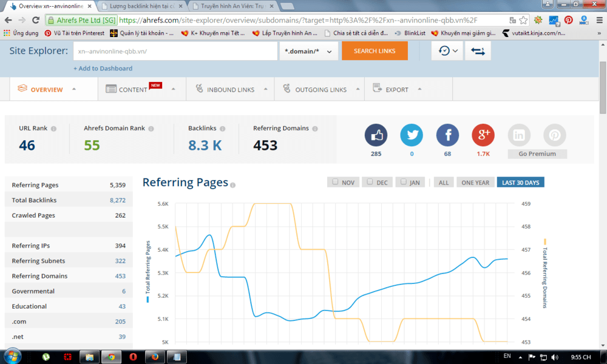Open Referring Subnets count 322
Screen dimensions: 607x364
(x=120, y=261)
